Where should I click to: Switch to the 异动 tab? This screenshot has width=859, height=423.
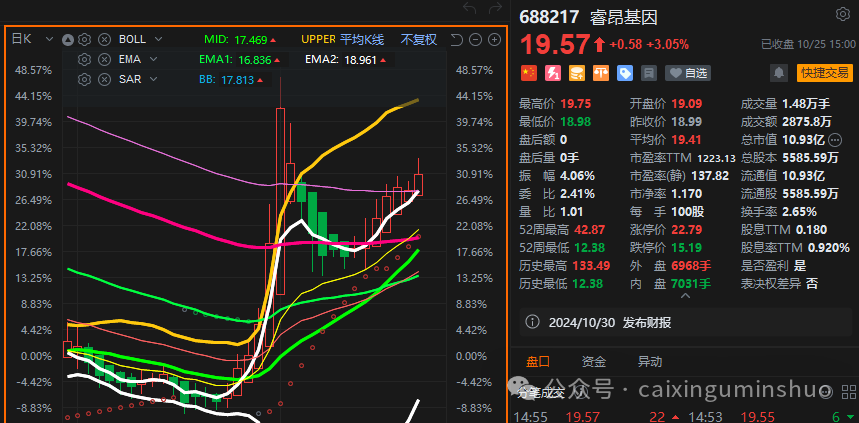pos(650,362)
